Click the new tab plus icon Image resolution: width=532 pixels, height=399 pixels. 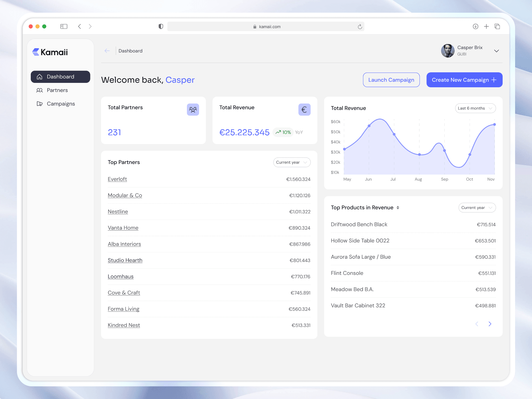pyautogui.click(x=486, y=26)
